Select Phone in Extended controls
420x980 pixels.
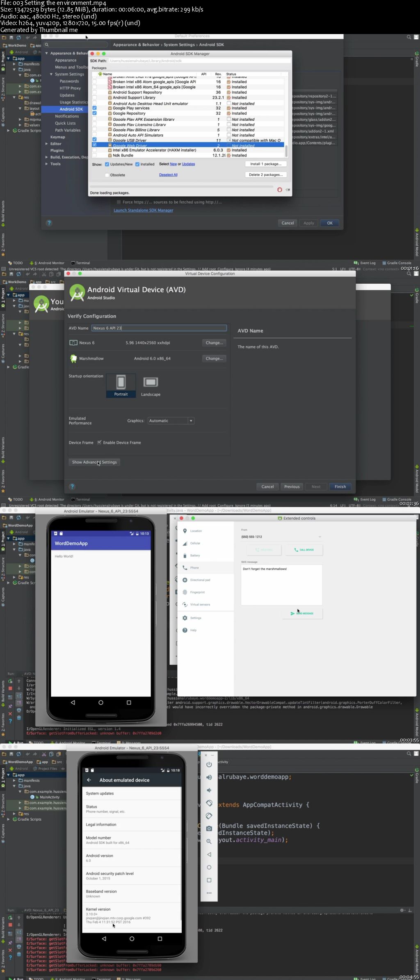pyautogui.click(x=205, y=568)
